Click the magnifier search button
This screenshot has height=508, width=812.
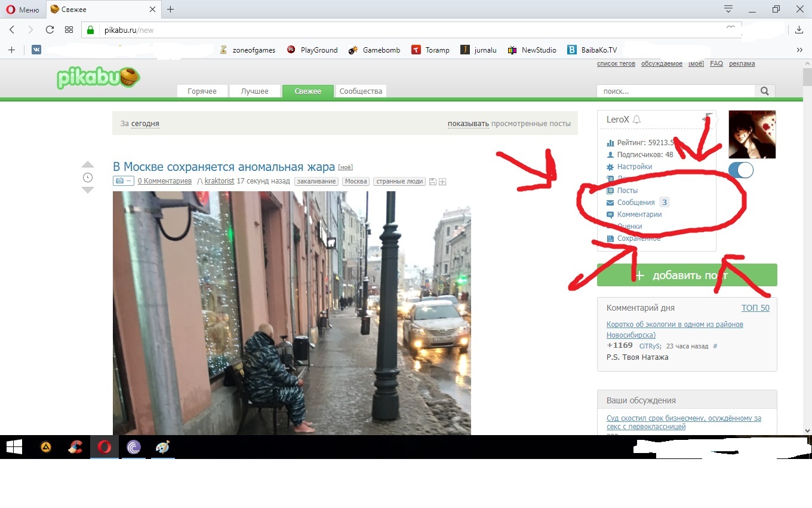pyautogui.click(x=765, y=91)
